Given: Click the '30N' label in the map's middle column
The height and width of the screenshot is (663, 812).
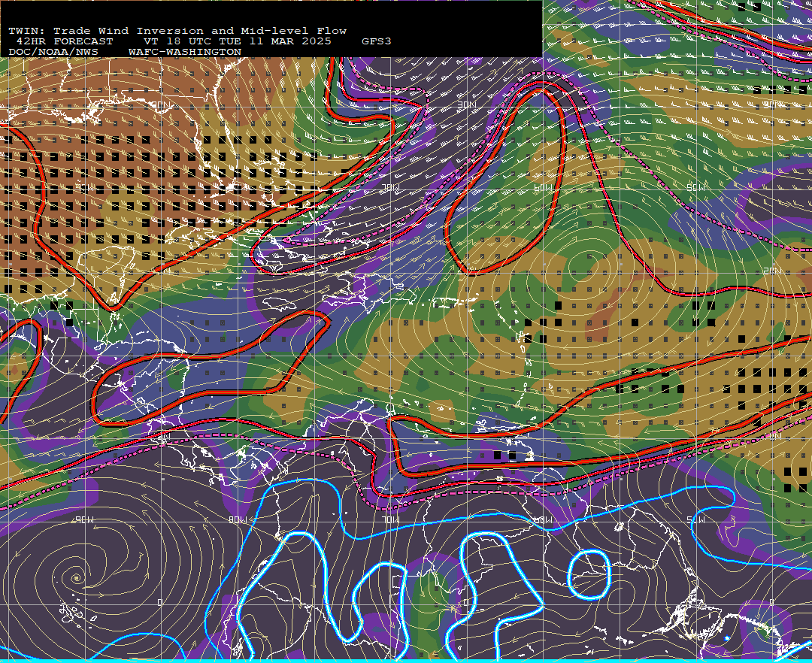Looking at the screenshot, I should click(467, 105).
